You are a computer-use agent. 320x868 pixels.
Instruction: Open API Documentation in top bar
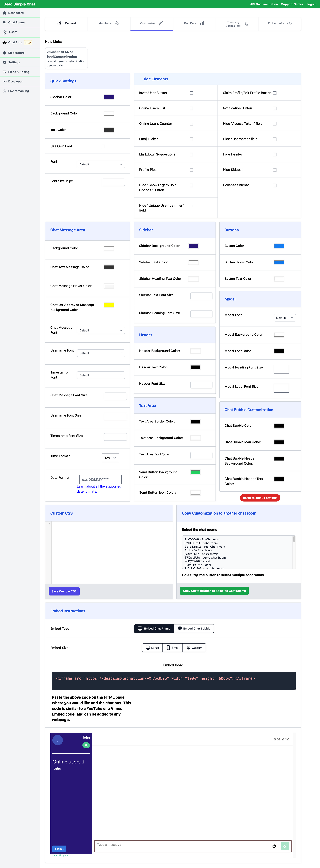point(264,4)
